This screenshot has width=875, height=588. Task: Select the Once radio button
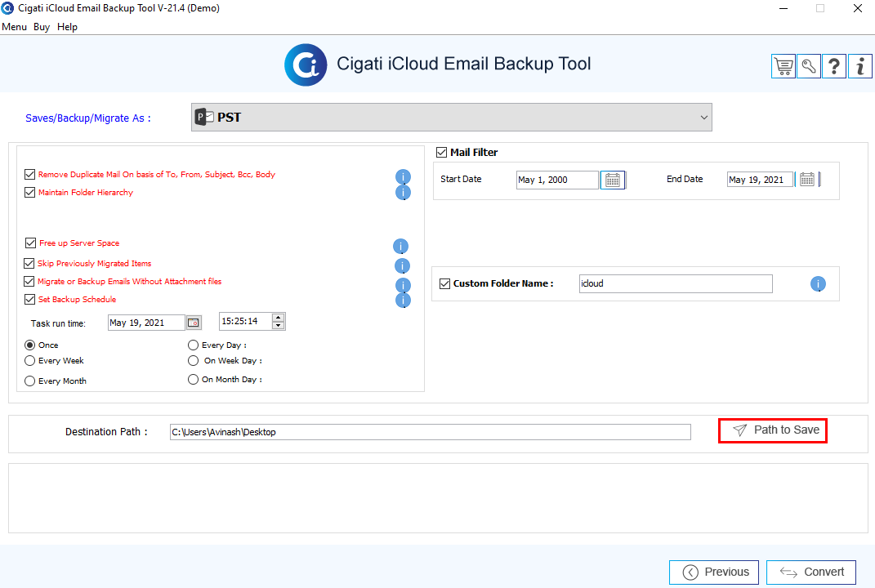(30, 345)
